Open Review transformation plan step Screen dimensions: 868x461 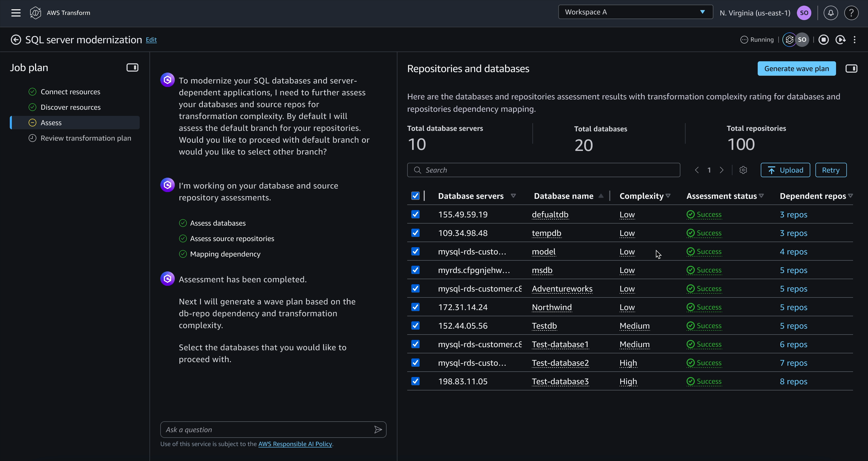coord(86,138)
